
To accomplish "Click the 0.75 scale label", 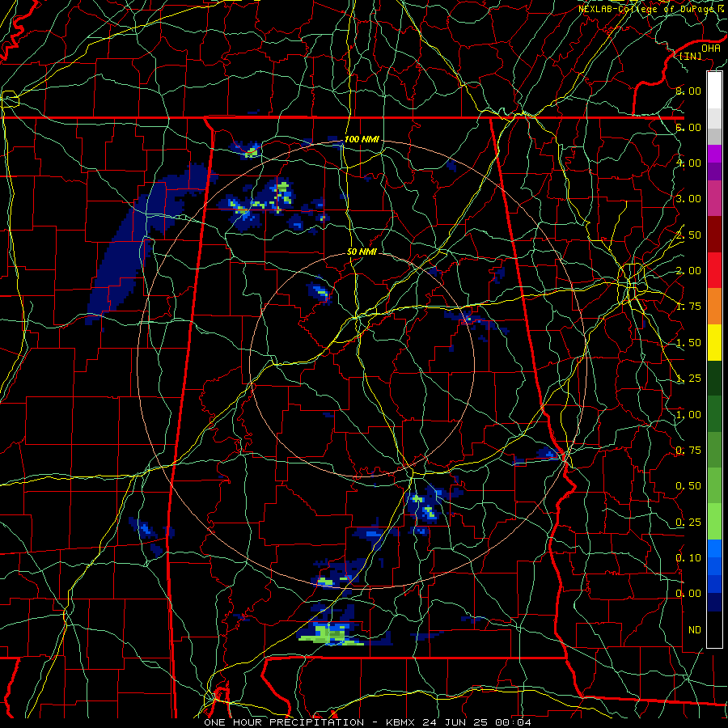I will 688,451.
